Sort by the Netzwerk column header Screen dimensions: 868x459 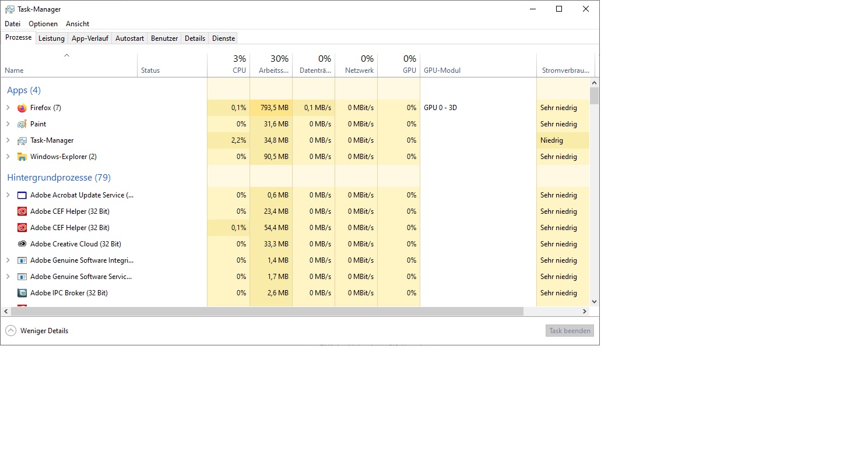click(356, 65)
